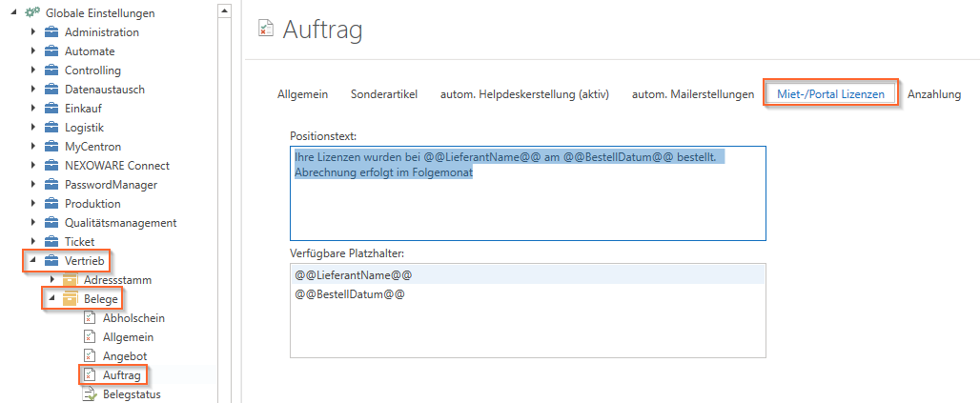This screenshot has width=980, height=403.
Task: Open the Anzahlung tab
Action: pyautogui.click(x=933, y=94)
